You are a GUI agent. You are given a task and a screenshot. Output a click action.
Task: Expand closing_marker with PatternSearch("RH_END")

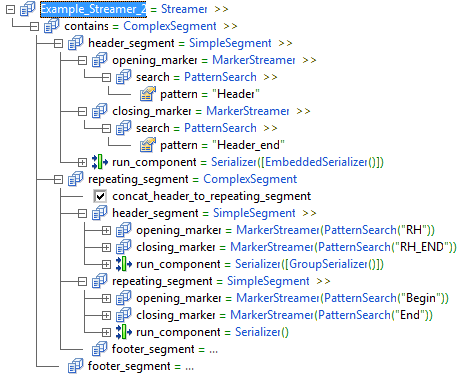[x=106, y=247]
